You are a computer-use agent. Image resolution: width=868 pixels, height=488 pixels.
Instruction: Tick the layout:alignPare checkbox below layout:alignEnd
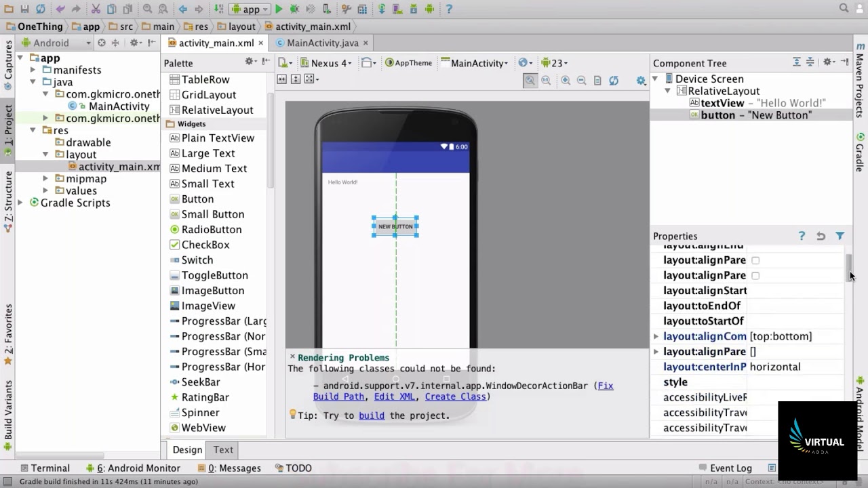(x=755, y=260)
